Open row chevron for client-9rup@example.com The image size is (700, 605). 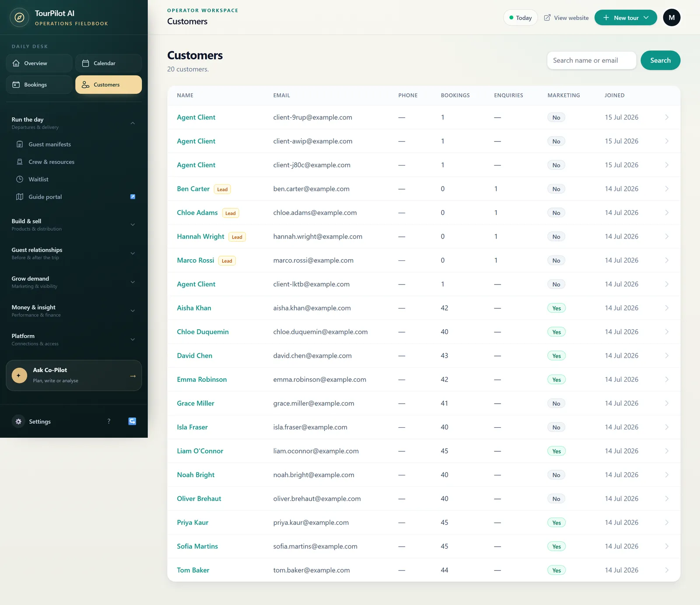click(667, 117)
